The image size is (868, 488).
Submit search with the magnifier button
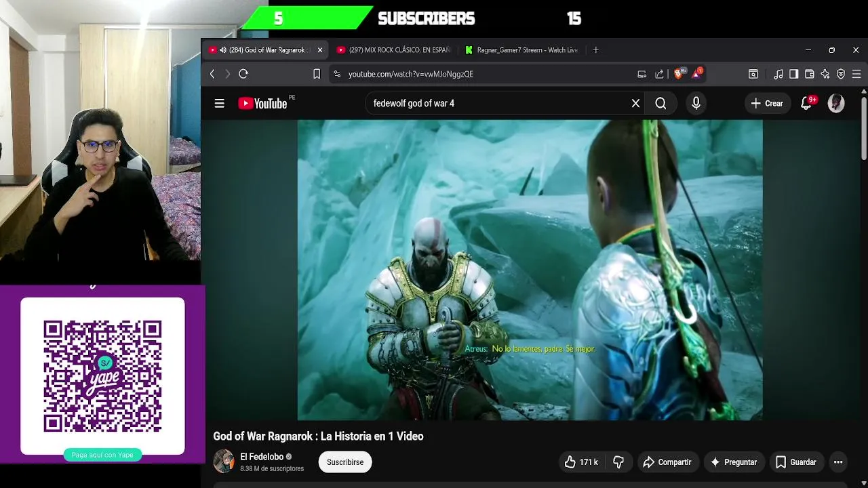[660, 104]
